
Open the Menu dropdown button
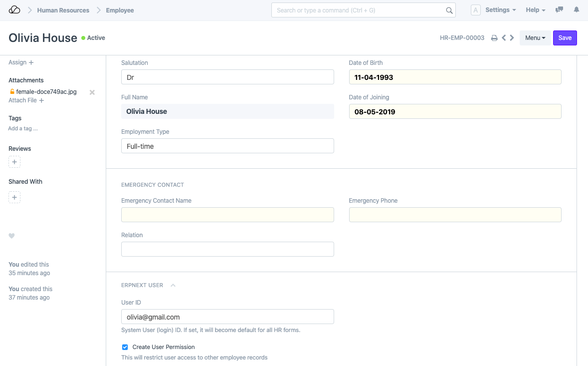[535, 38]
